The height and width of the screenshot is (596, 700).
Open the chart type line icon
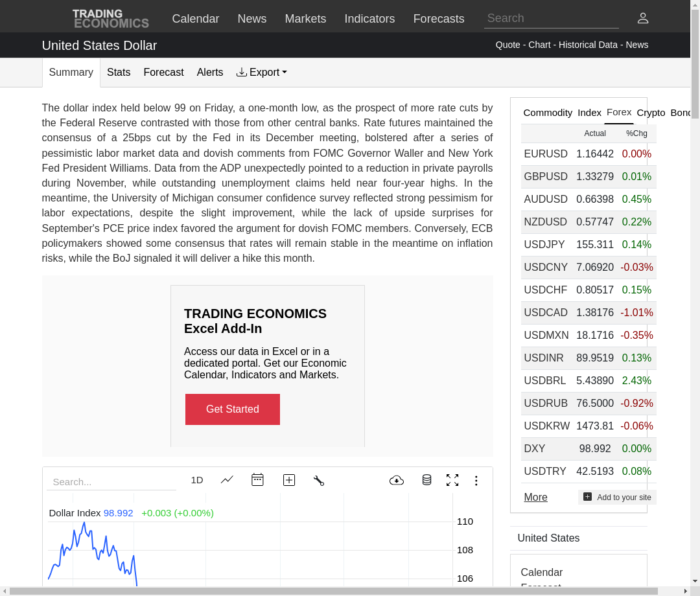coord(227,480)
